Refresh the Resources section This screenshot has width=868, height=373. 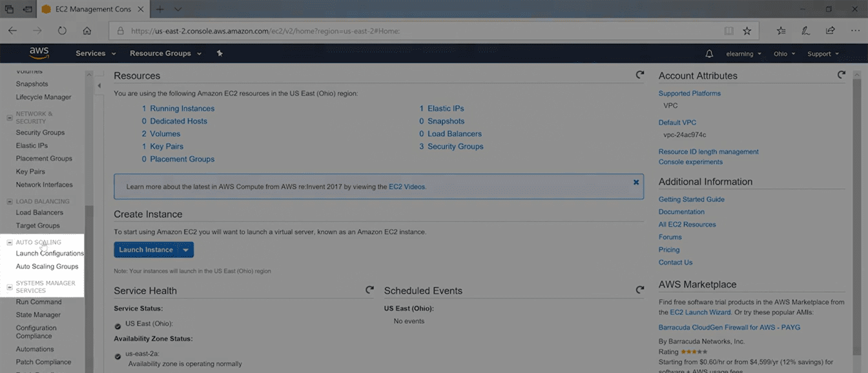click(639, 75)
